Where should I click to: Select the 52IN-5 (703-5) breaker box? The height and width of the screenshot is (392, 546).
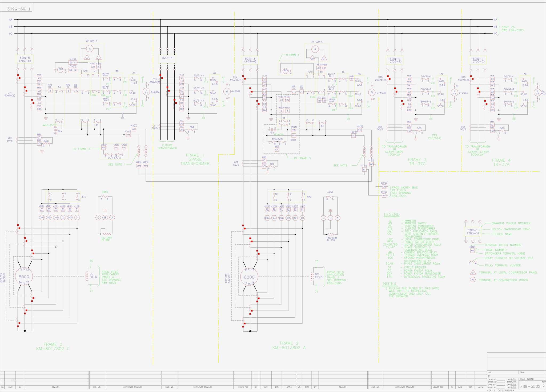(25, 59)
